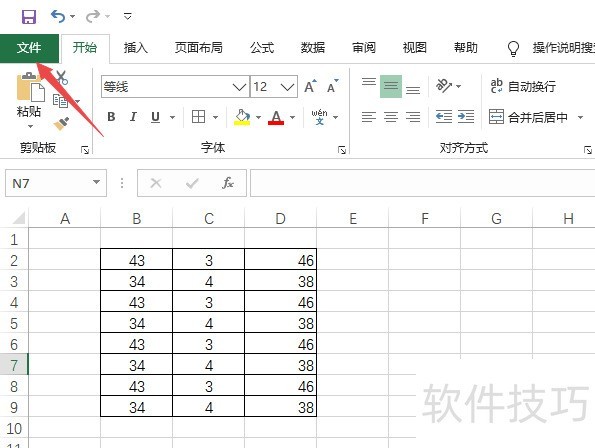Click the Redo arrow icon
Viewport: 595px width, 448px height.
pos(93,16)
